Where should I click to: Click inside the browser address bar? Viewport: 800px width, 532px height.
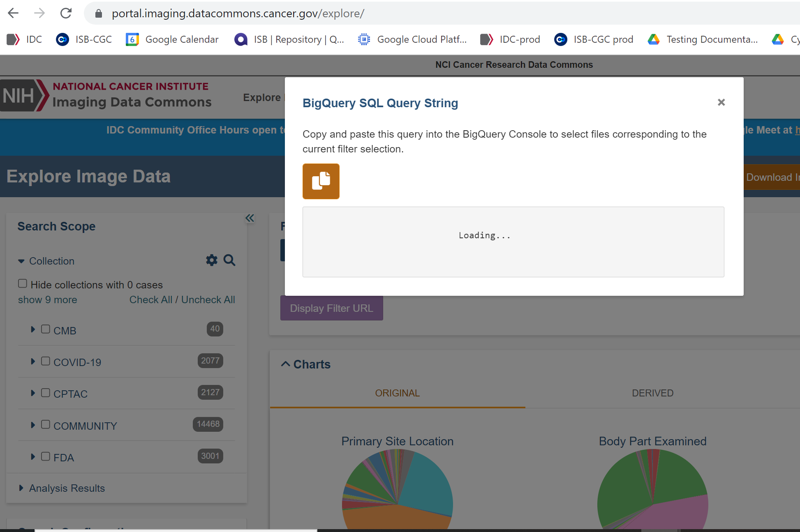pos(247,13)
